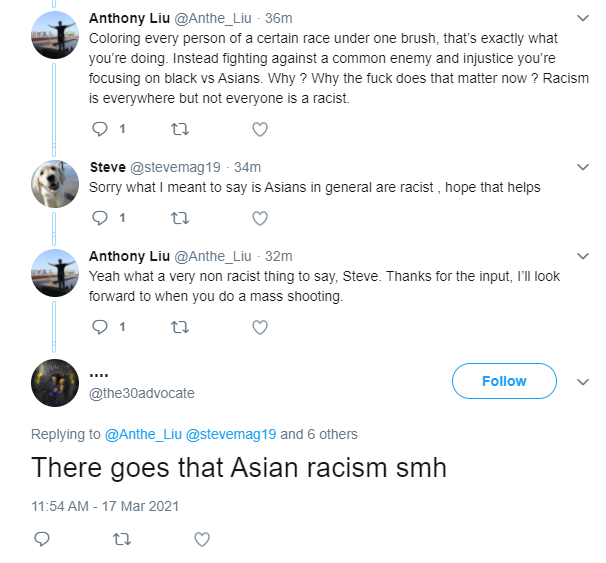
Task: Retweet the30advocate's main tweet
Action: click(x=122, y=539)
